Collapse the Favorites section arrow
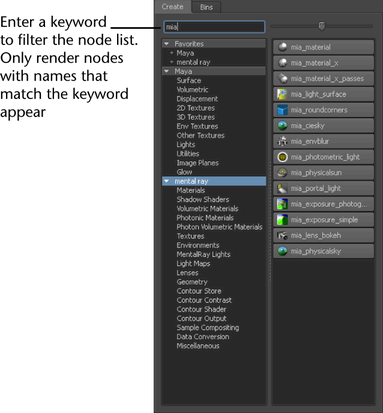This screenshot has width=383, height=413. [x=167, y=44]
